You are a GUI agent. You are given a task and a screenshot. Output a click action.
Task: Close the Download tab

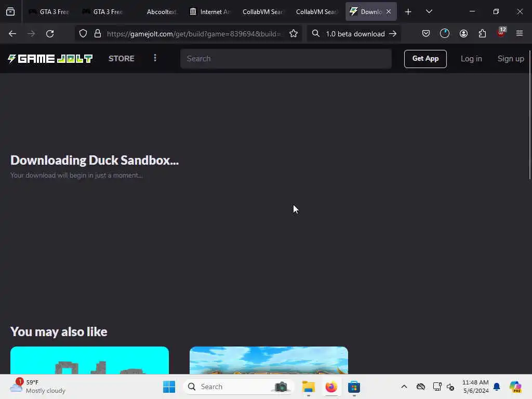(389, 11)
